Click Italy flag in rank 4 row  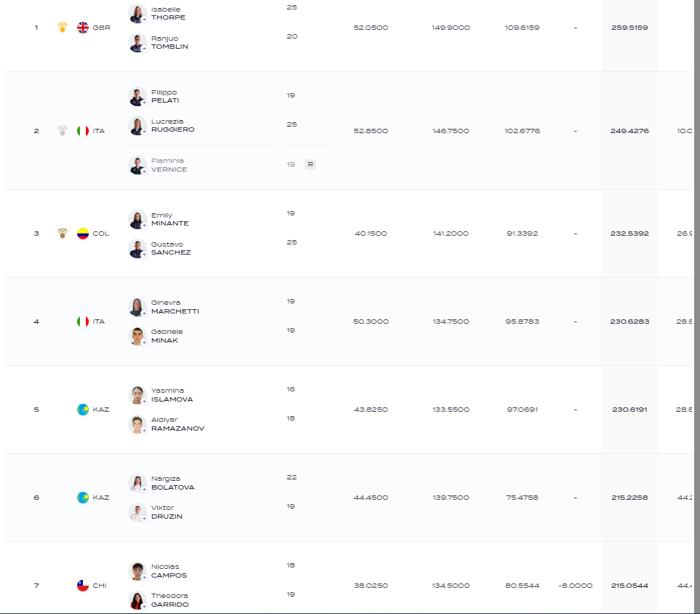83,322
